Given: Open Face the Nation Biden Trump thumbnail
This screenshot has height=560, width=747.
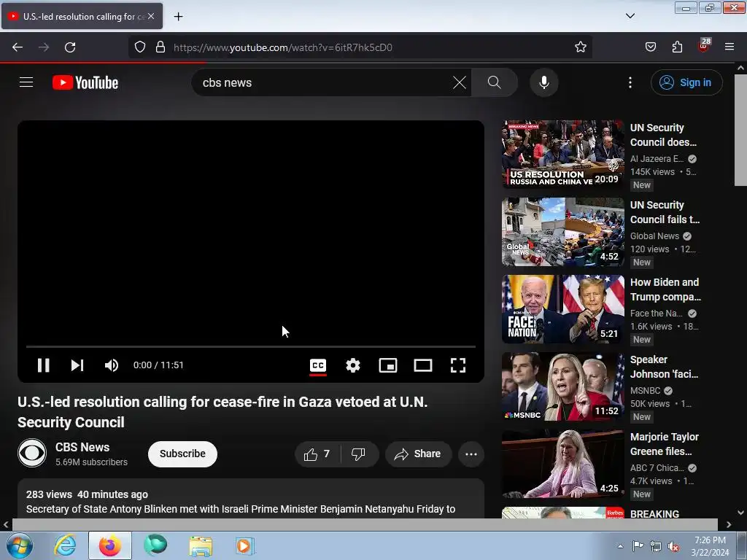Looking at the screenshot, I should pyautogui.click(x=562, y=309).
